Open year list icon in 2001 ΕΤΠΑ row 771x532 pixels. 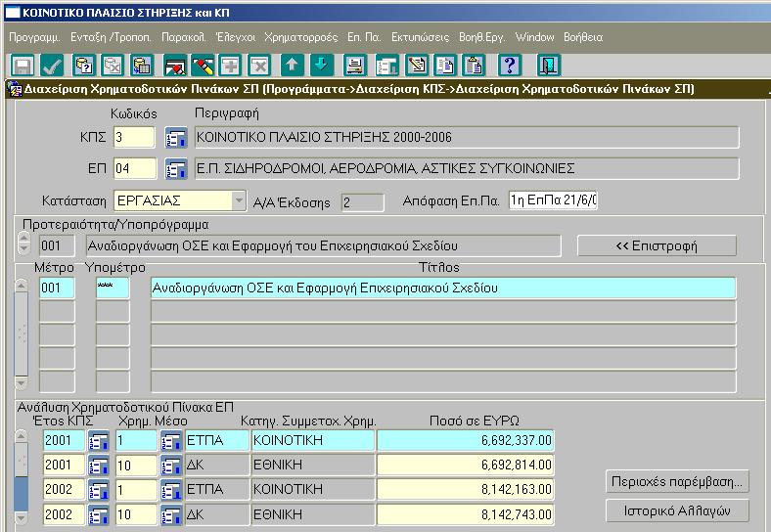[x=99, y=441]
